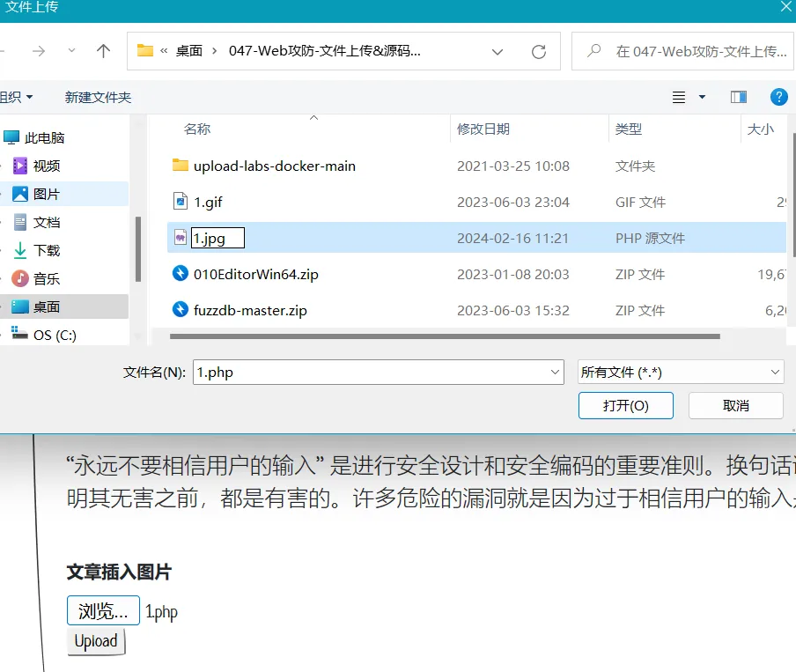Select the 1.gif file icon

coord(181,202)
